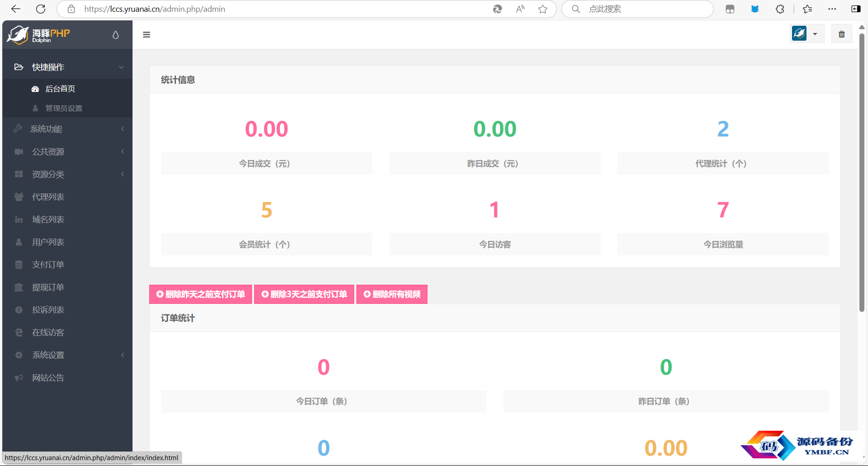The width and height of the screenshot is (868, 466).
Task: Open browser extensions puzzle icon
Action: click(x=780, y=9)
